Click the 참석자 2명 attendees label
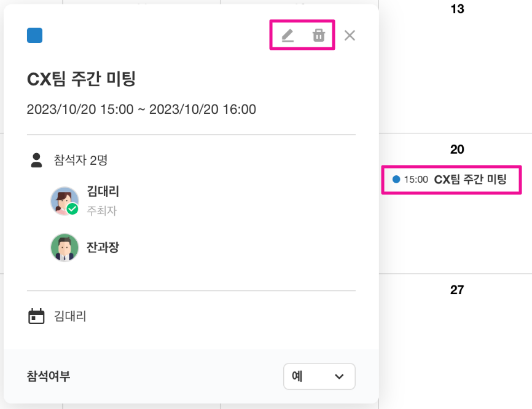Viewport: 532px width, 409px height. (x=80, y=161)
